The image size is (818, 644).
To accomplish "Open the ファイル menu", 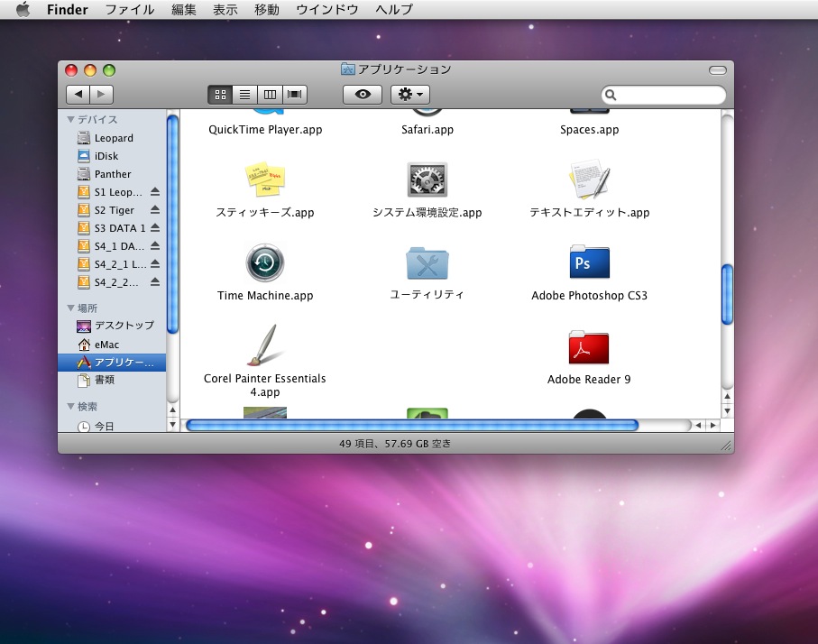I will point(130,9).
